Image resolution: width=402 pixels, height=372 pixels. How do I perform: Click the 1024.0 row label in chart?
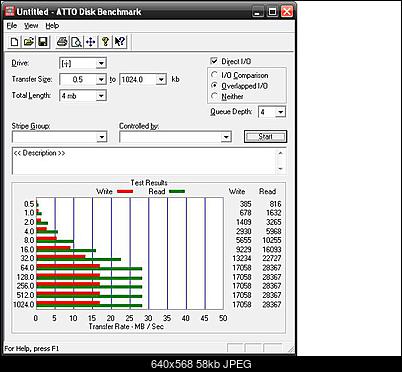[x=24, y=305]
